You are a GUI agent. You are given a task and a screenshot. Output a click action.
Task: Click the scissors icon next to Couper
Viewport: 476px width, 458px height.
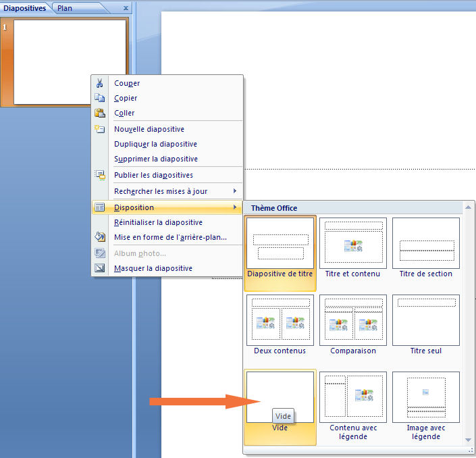point(100,83)
